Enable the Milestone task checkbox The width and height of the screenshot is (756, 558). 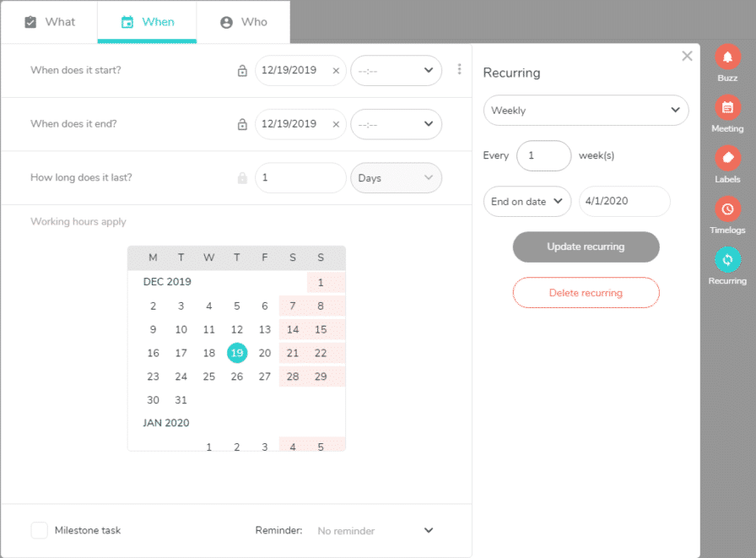[x=39, y=530]
